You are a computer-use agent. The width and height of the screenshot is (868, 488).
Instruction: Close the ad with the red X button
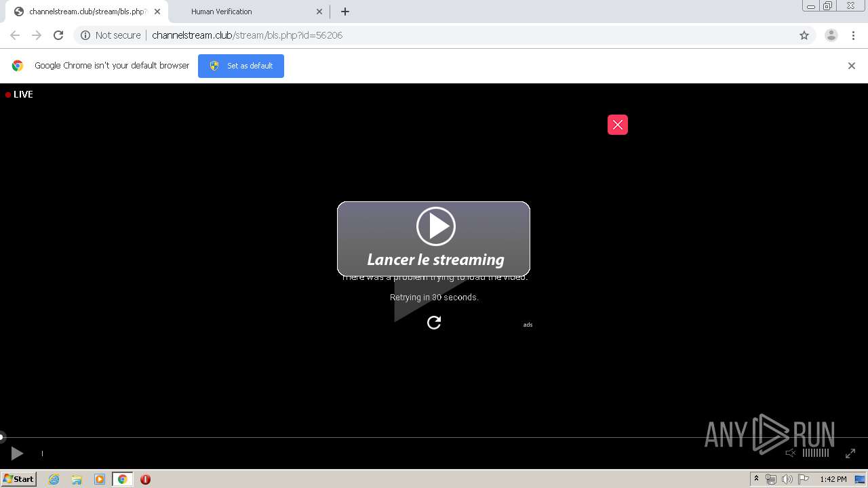click(618, 125)
